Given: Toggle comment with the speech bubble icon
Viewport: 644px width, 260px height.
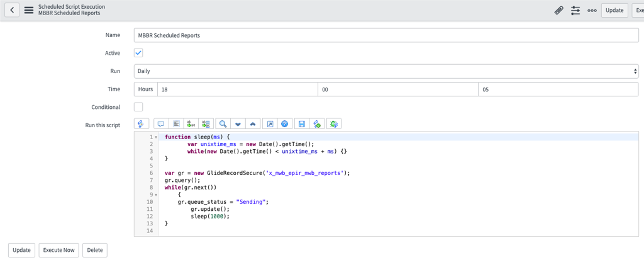Looking at the screenshot, I should tap(161, 124).
